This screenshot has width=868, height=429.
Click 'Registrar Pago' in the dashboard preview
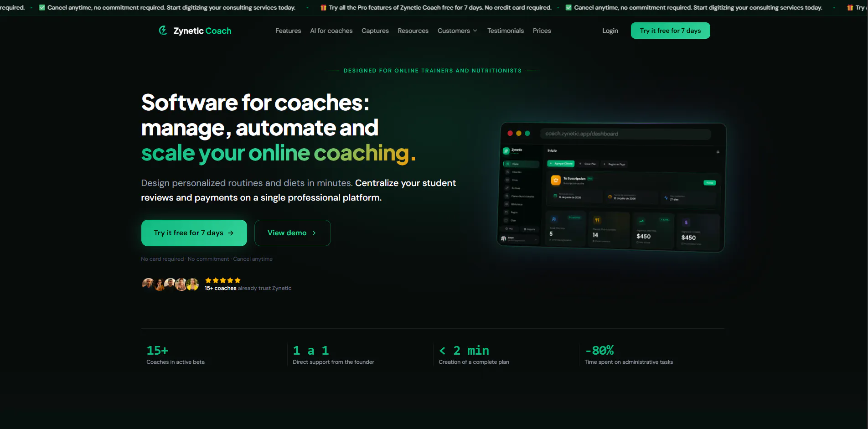pyautogui.click(x=614, y=164)
